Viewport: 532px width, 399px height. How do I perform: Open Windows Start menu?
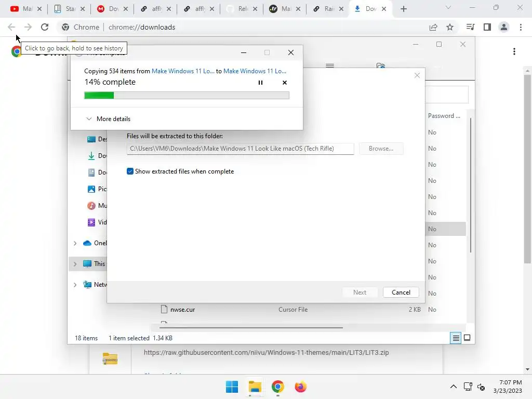tap(232, 387)
